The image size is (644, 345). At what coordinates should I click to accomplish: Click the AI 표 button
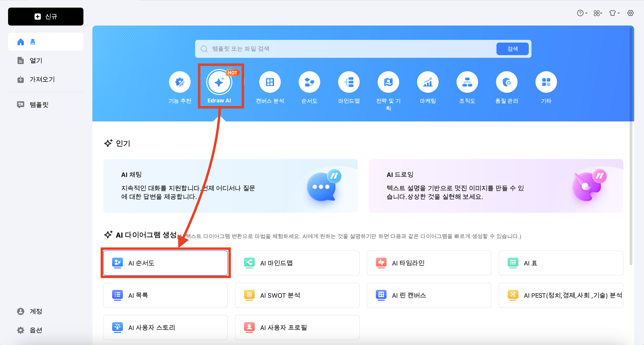561,263
